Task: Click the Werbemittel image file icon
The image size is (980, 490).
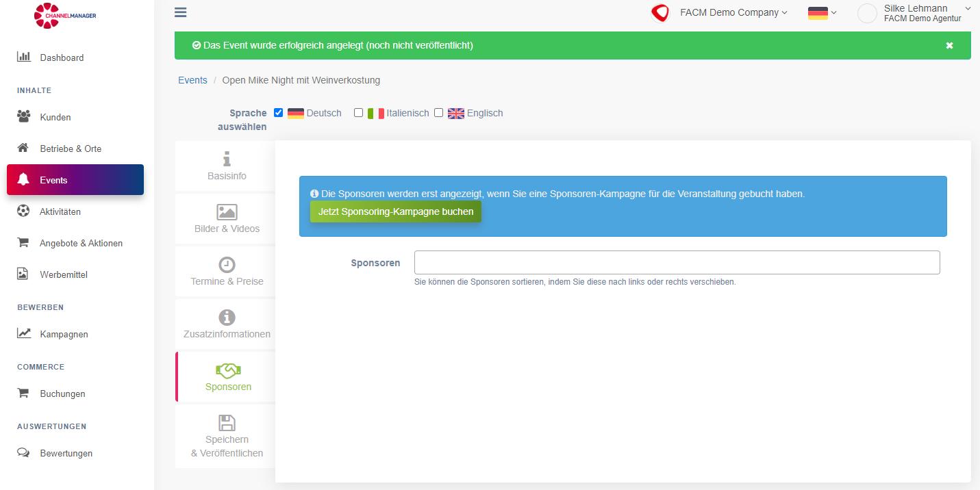Action: point(23,274)
